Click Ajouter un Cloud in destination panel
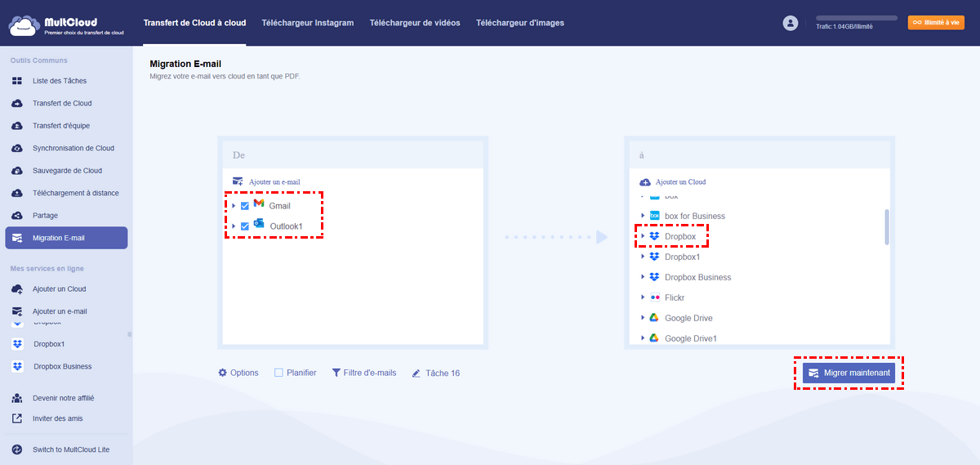This screenshot has width=980, height=465. pyautogui.click(x=672, y=181)
